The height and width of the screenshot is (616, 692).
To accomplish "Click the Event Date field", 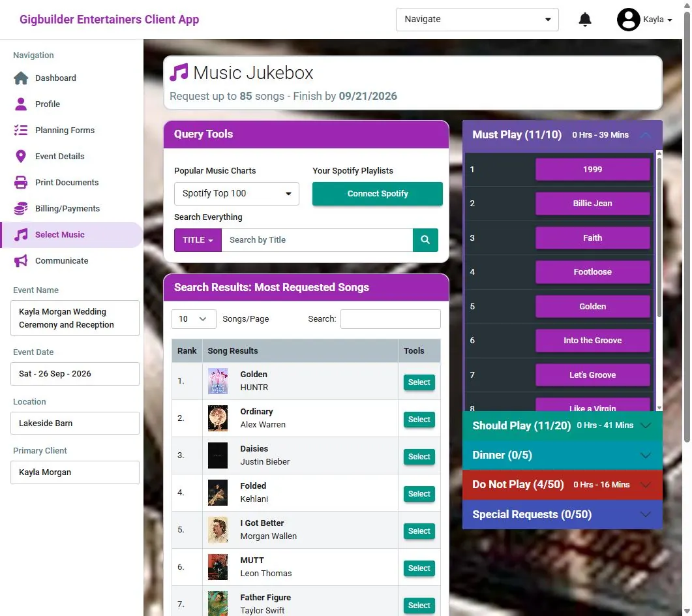I will click(x=75, y=373).
